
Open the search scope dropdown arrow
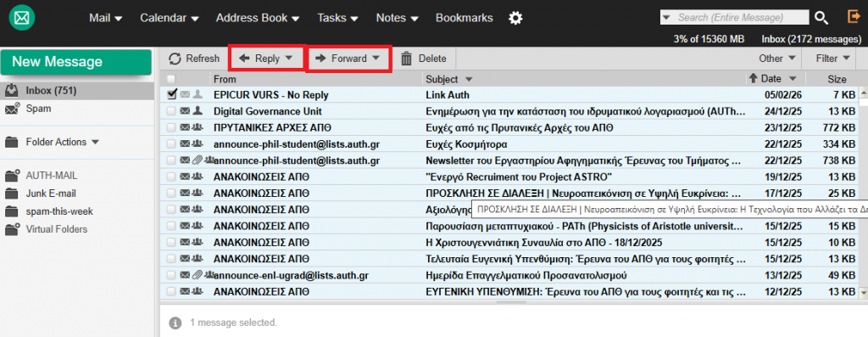[x=666, y=18]
